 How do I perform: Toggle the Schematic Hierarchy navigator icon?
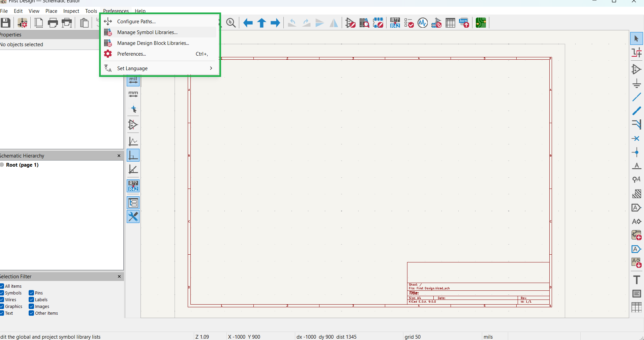(133, 203)
